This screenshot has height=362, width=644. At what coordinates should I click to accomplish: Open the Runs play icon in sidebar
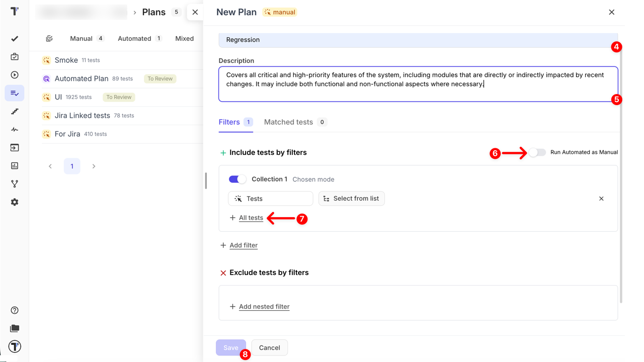point(15,75)
